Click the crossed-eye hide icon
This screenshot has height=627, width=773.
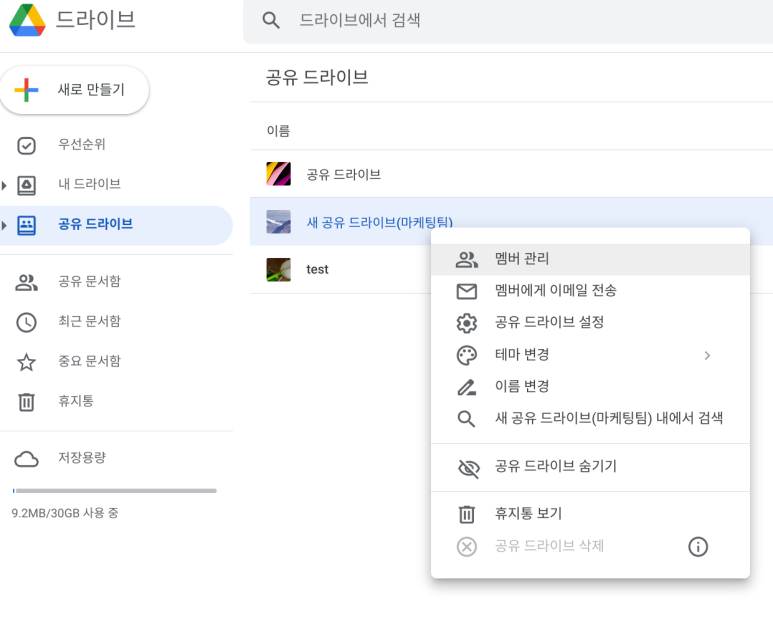coord(468,468)
